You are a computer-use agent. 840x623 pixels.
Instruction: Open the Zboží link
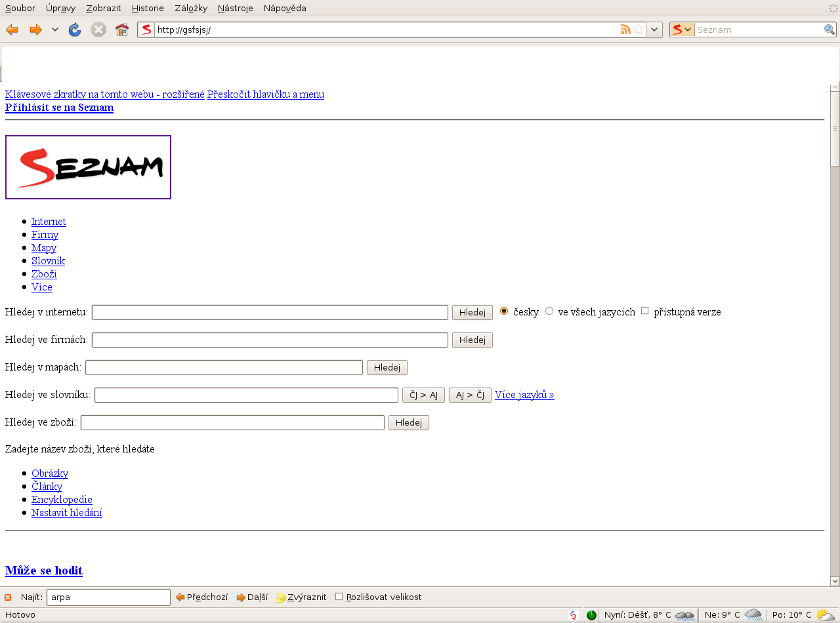[x=44, y=274]
